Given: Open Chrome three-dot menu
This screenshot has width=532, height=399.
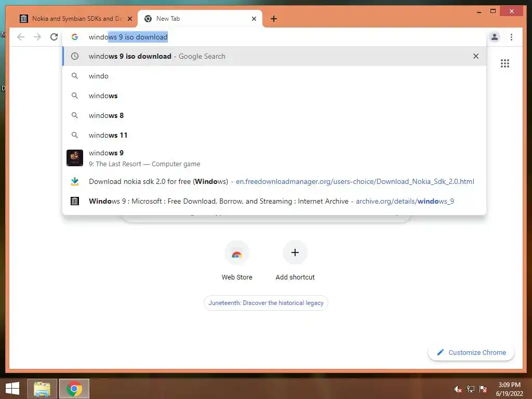Looking at the screenshot, I should (511, 37).
